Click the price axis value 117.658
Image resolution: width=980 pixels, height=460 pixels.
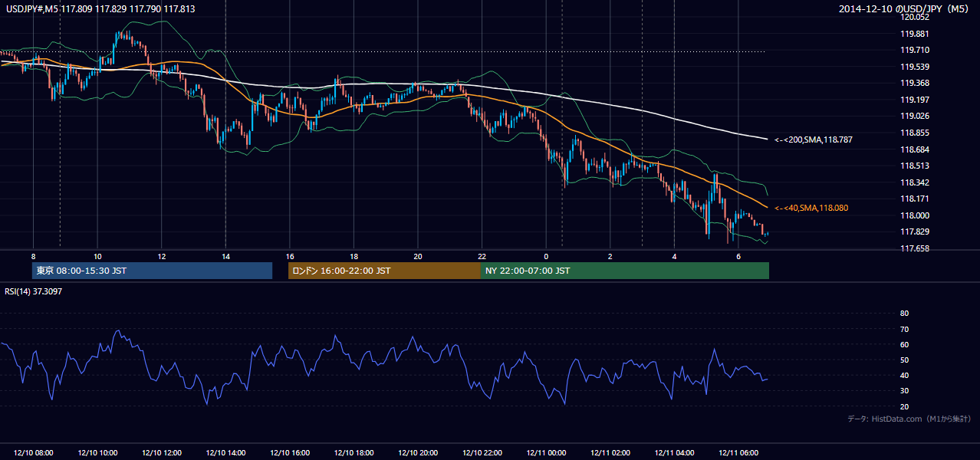(914, 248)
